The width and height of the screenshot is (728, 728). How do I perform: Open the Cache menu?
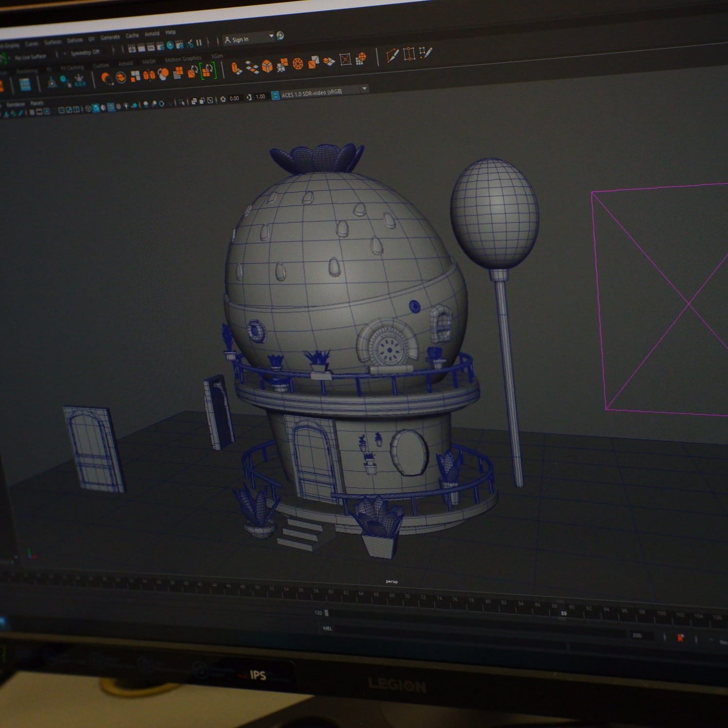point(132,35)
